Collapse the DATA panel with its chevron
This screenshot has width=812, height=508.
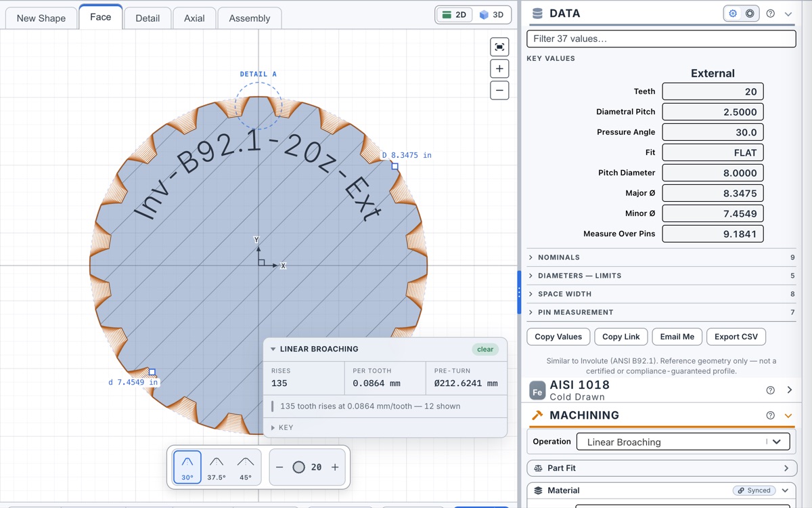788,14
